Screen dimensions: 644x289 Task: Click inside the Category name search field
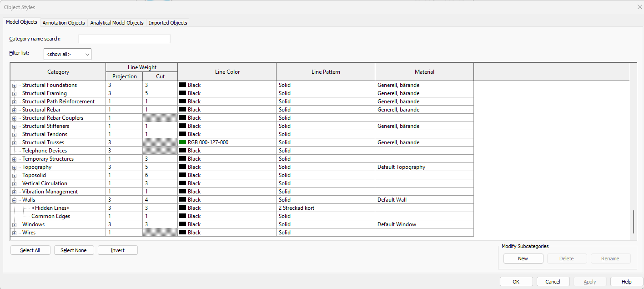point(124,39)
